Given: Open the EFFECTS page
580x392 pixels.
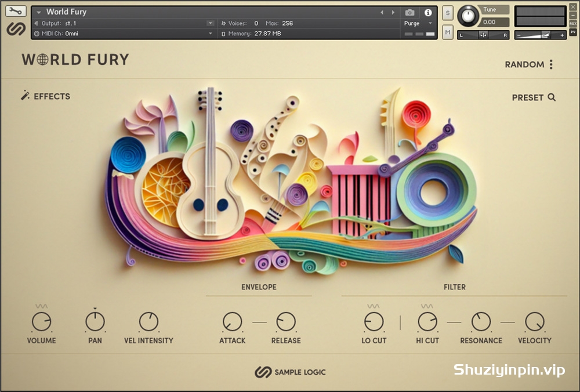Looking at the screenshot, I should (52, 96).
